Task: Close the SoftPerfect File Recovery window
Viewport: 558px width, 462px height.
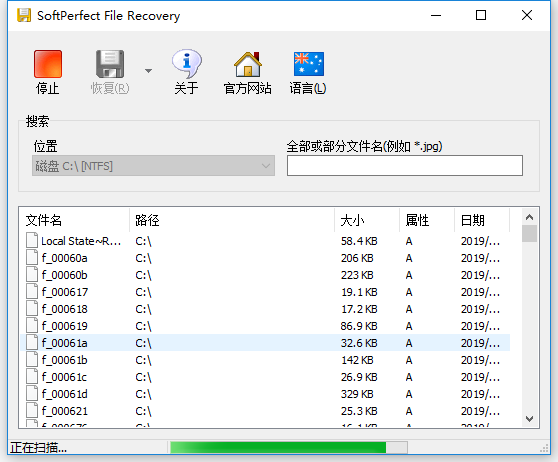Action: click(x=527, y=15)
